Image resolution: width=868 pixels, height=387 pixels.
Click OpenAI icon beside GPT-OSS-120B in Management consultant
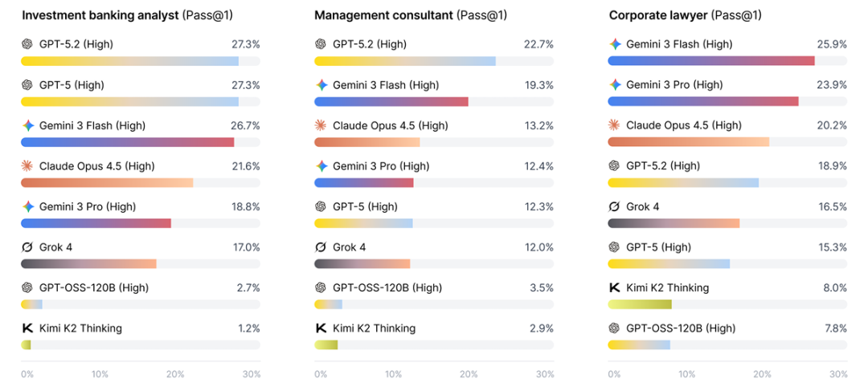pyautogui.click(x=321, y=287)
